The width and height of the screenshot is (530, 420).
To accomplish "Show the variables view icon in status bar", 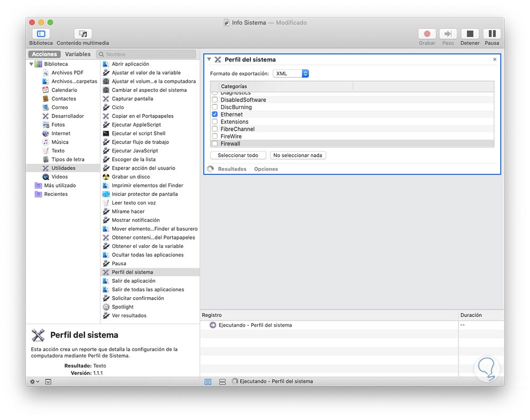I will pyautogui.click(x=223, y=381).
